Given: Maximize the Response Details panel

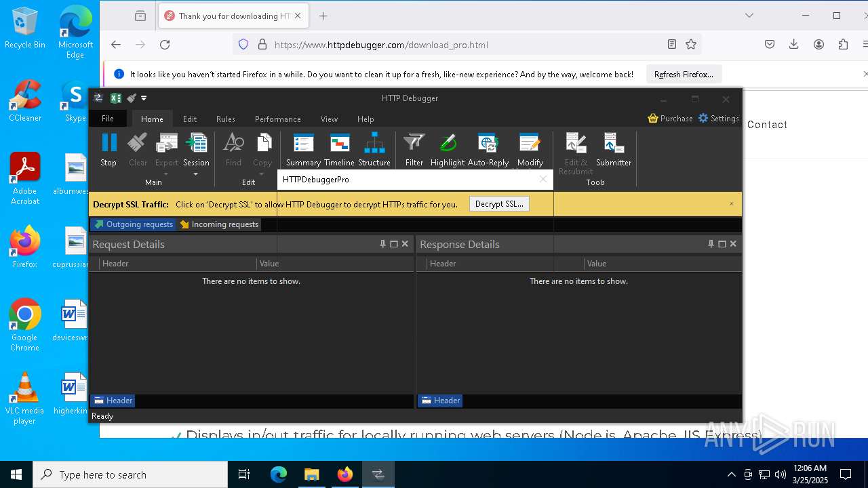Looking at the screenshot, I should pyautogui.click(x=722, y=244).
